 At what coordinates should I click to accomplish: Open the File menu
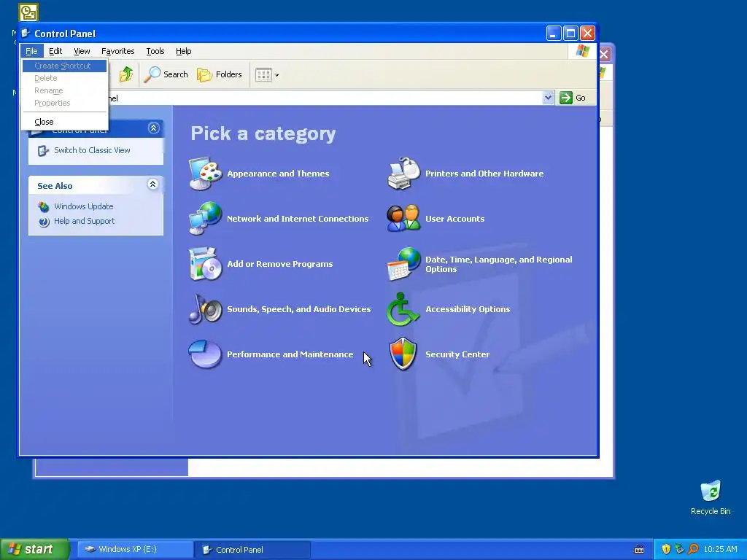pos(31,51)
